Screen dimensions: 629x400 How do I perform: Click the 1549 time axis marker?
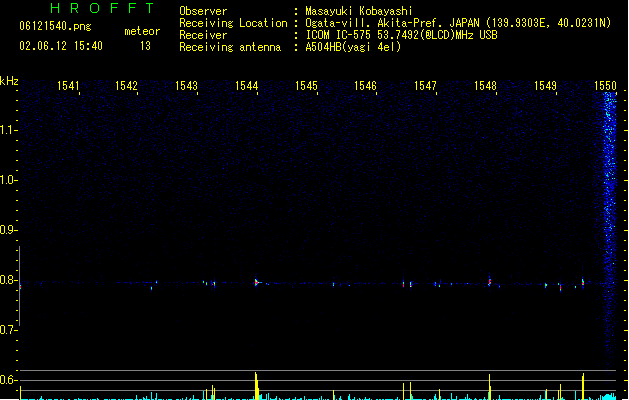(546, 86)
